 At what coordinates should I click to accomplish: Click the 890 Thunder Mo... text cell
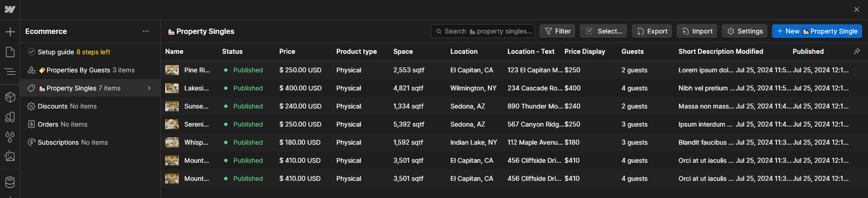(x=535, y=106)
